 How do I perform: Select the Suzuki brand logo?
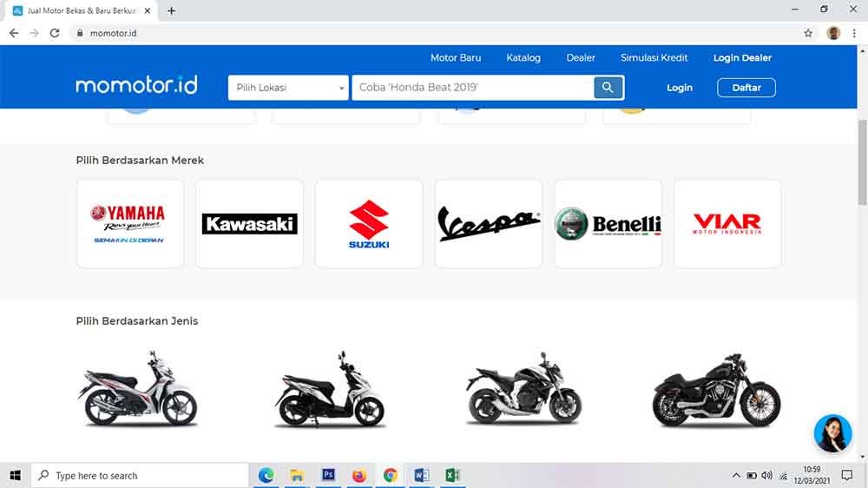point(369,224)
